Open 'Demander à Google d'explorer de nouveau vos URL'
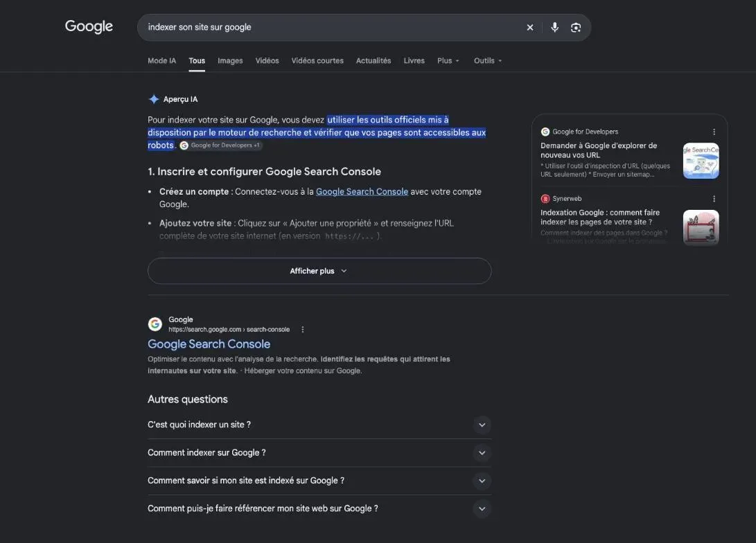 tap(598, 150)
